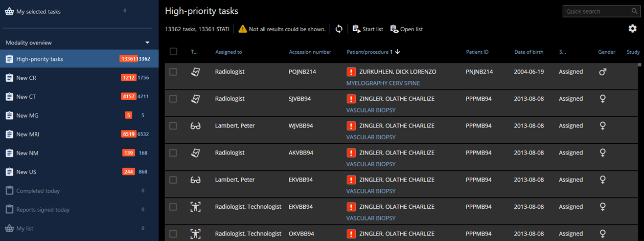Click the warning triangle results icon

242,29
